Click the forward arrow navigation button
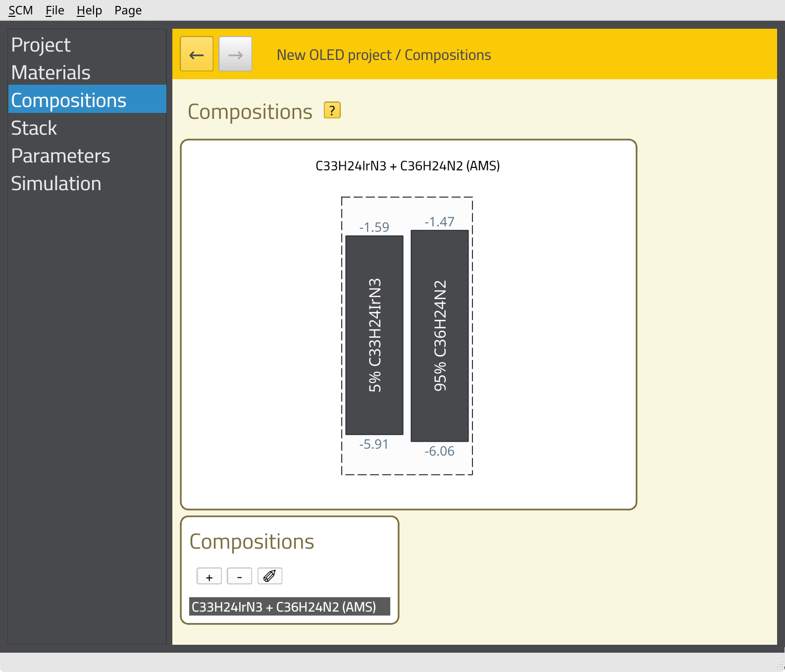This screenshot has height=672, width=785. pos(235,54)
